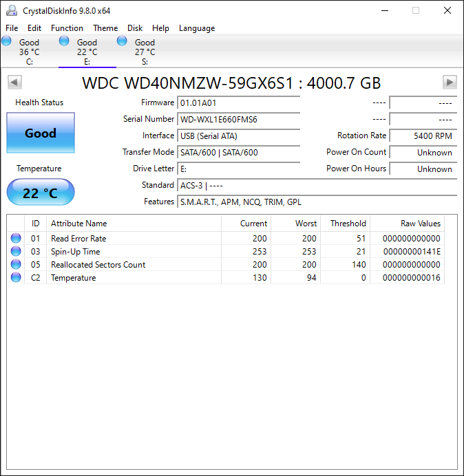Click the Threshold column header

pos(345,224)
